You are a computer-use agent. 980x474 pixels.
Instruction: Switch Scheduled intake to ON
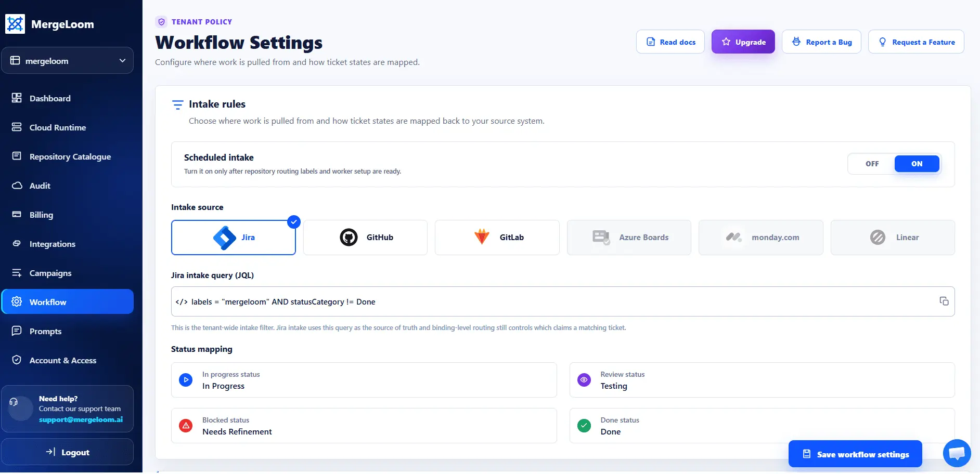917,164
